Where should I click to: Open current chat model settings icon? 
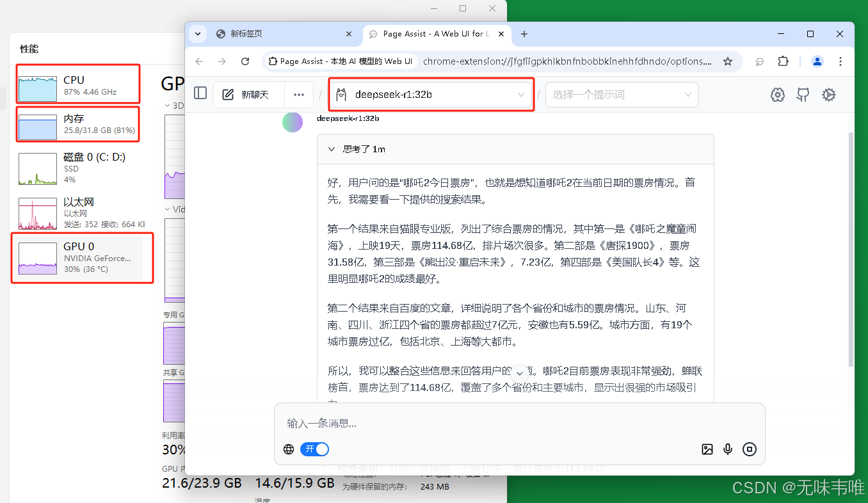tap(778, 95)
